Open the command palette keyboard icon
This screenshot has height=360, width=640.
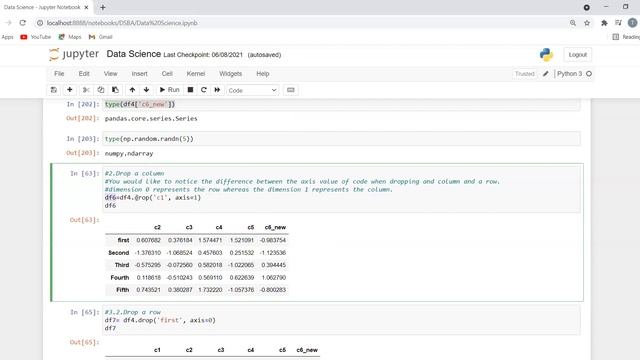291,90
